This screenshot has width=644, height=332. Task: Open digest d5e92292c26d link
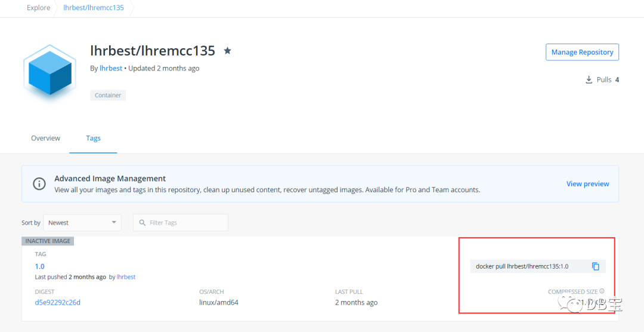pos(57,302)
